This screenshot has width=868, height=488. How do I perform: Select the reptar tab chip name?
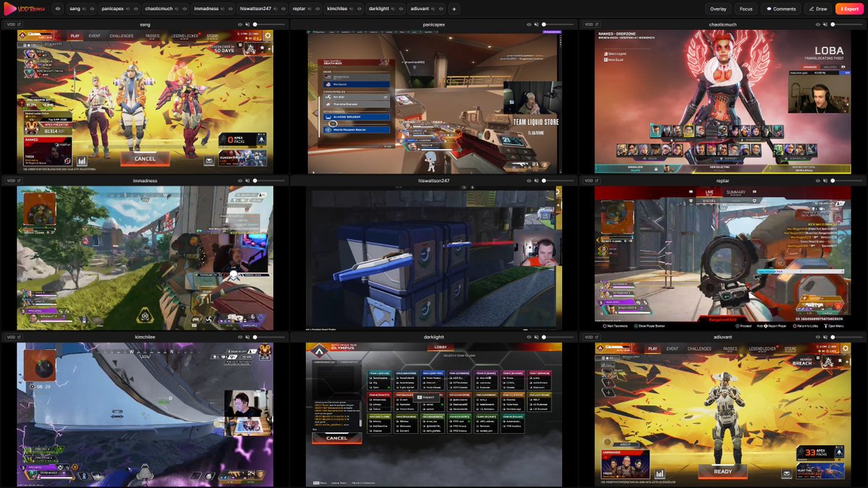coord(299,9)
